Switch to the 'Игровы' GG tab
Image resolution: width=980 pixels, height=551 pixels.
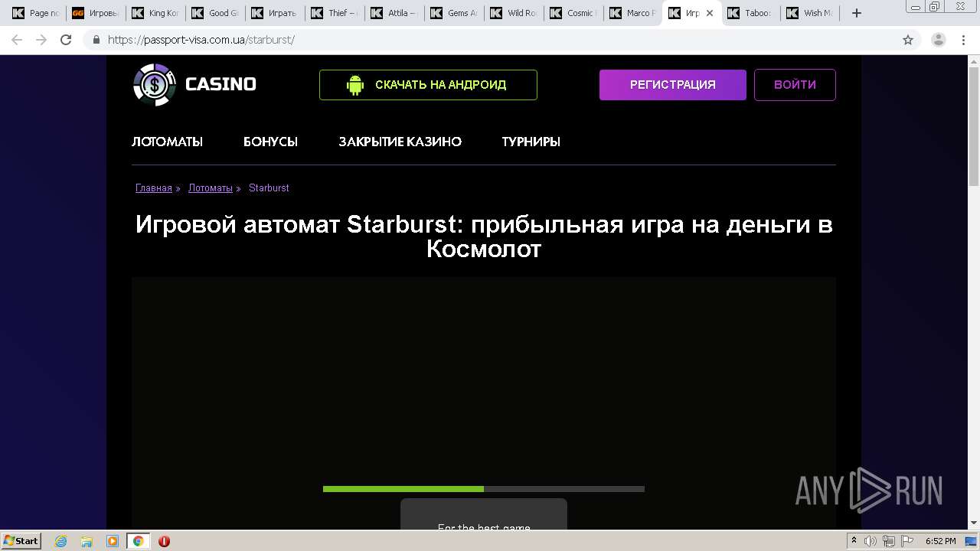pos(96,13)
